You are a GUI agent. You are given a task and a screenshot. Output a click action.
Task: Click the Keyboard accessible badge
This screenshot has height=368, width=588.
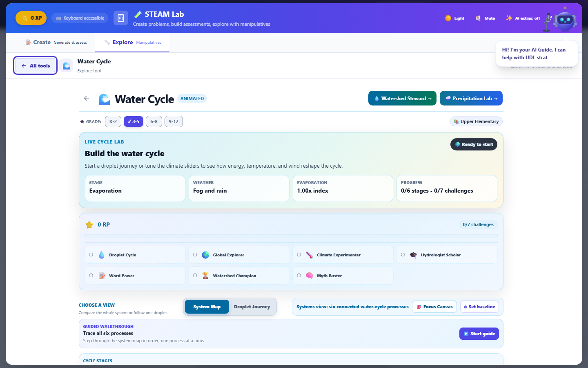[80, 18]
